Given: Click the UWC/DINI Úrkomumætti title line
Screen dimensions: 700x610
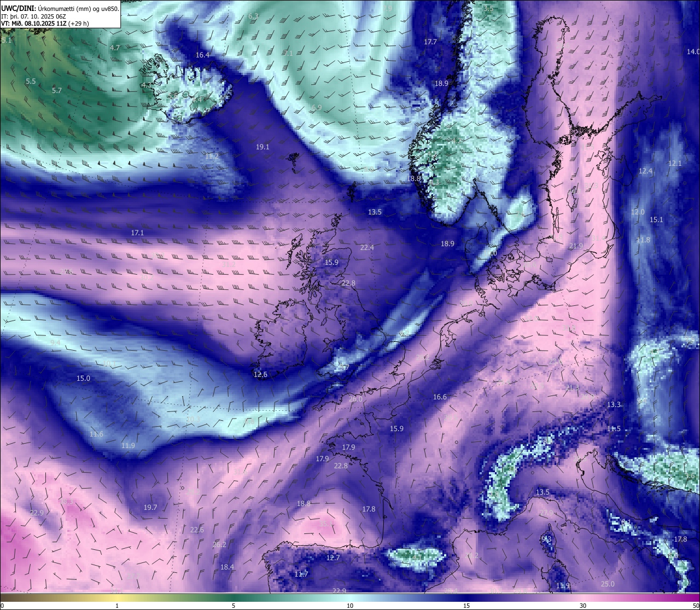Looking at the screenshot, I should (x=60, y=8).
